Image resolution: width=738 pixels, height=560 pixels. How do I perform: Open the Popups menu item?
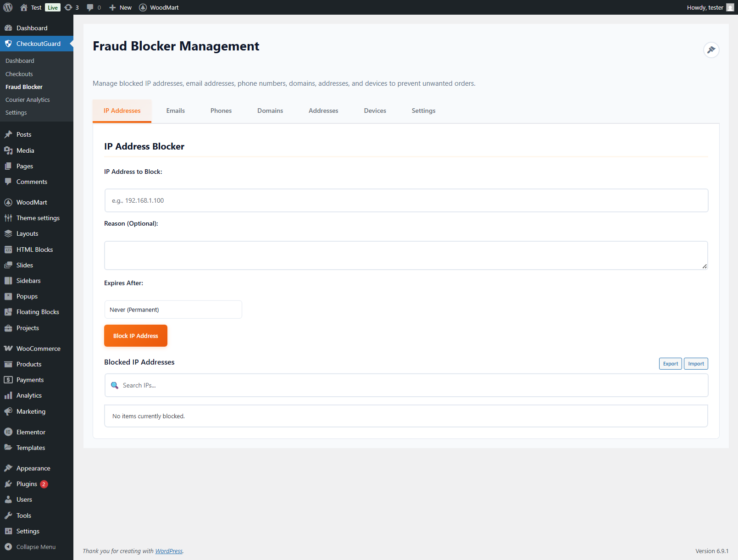(x=37, y=296)
